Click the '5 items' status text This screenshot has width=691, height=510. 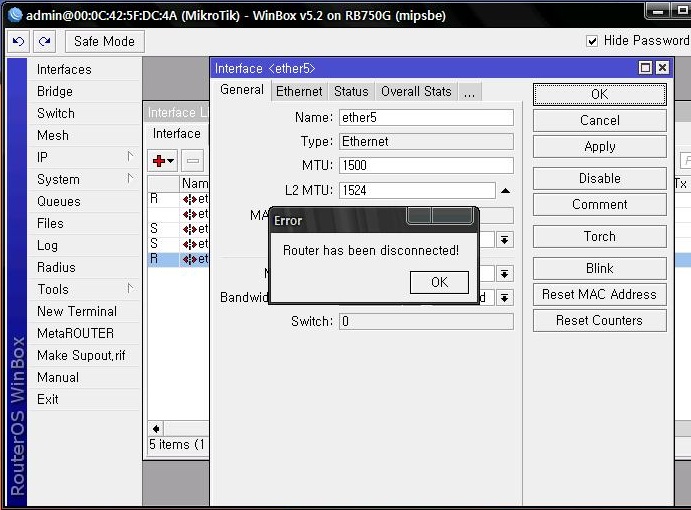tap(177, 444)
